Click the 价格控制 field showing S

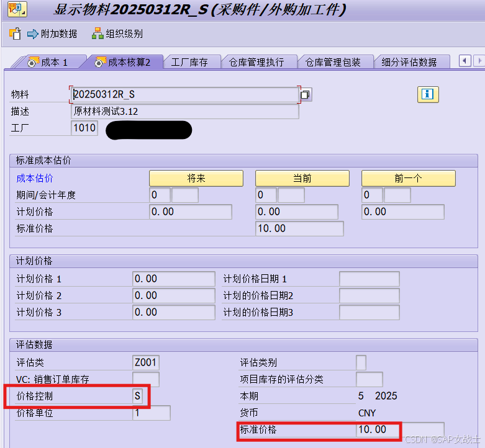[x=138, y=396]
